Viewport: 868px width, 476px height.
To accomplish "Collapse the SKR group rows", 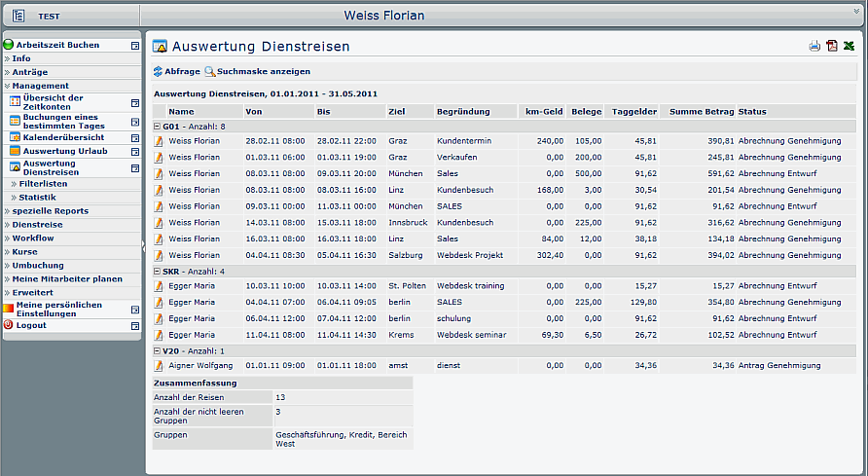I will 158,271.
